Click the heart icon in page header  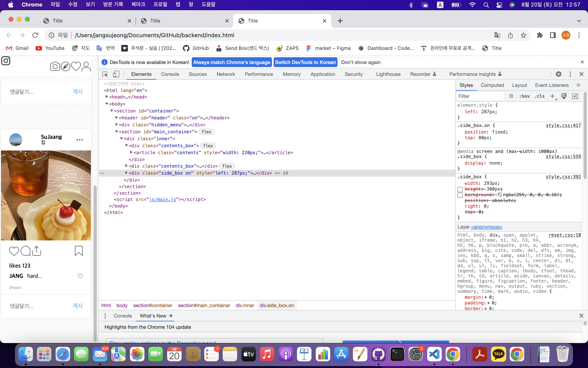click(76, 66)
